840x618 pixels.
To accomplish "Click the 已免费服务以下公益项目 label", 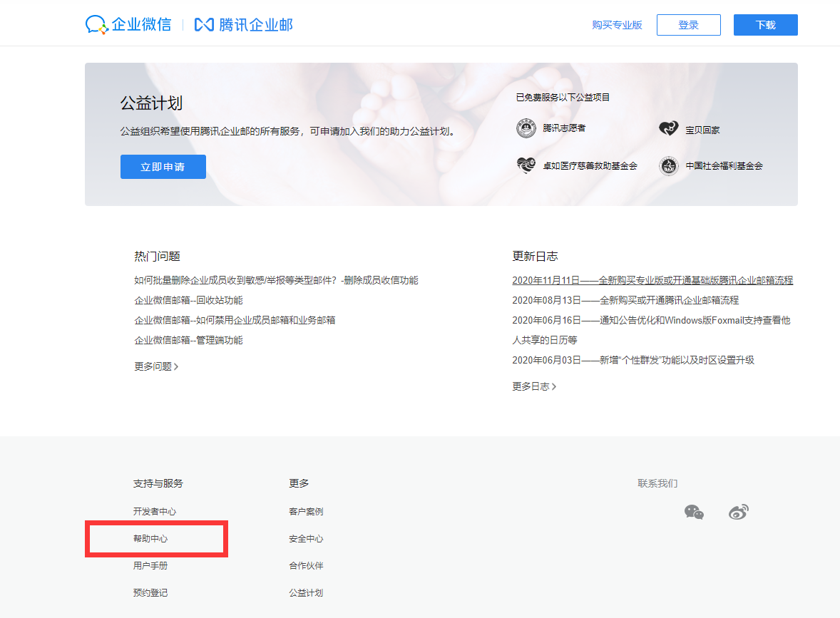I will 563,98.
